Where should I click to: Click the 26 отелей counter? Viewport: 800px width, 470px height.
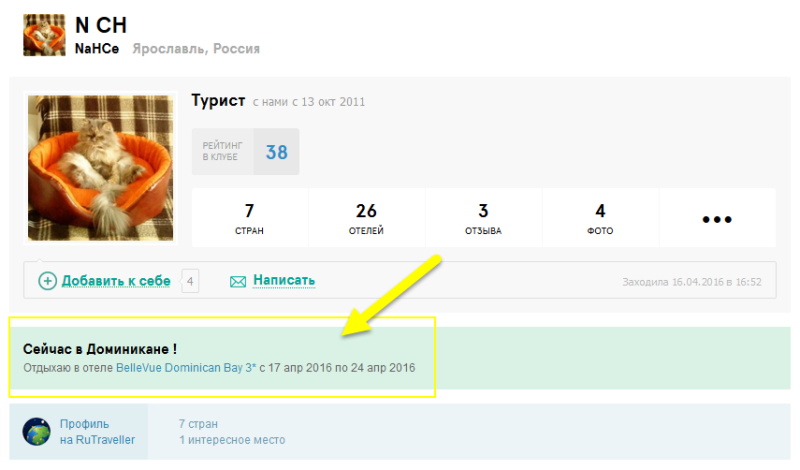pos(366,218)
